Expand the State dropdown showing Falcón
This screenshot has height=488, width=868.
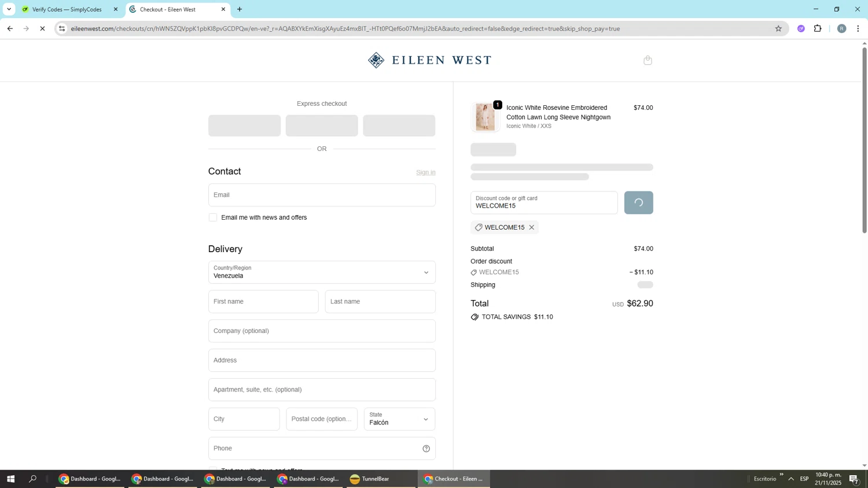399,419
